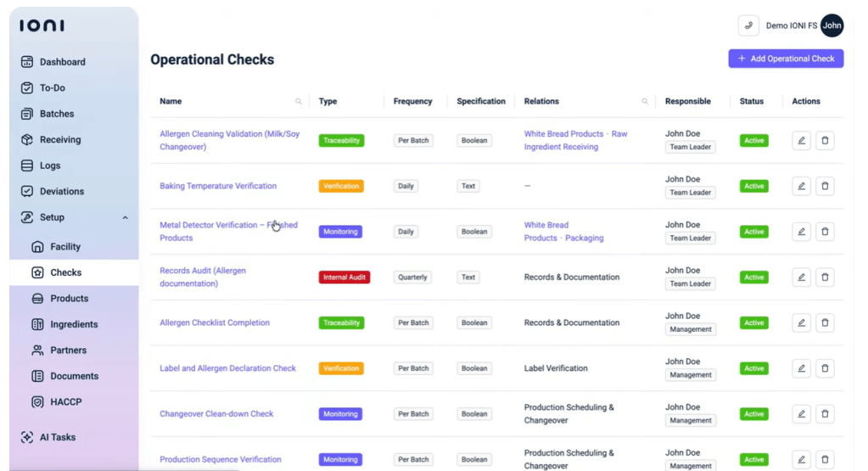
Task: Click the John avatar in the top right
Action: click(x=832, y=25)
